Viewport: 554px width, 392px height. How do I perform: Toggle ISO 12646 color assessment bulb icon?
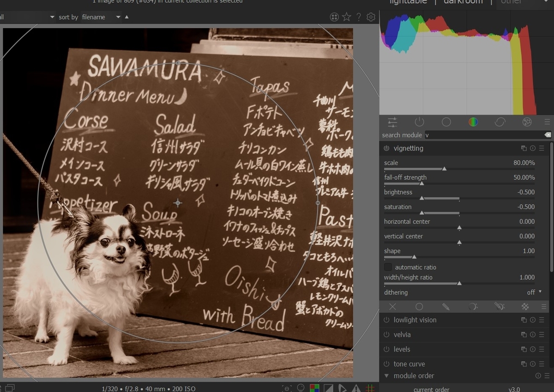(x=301, y=388)
